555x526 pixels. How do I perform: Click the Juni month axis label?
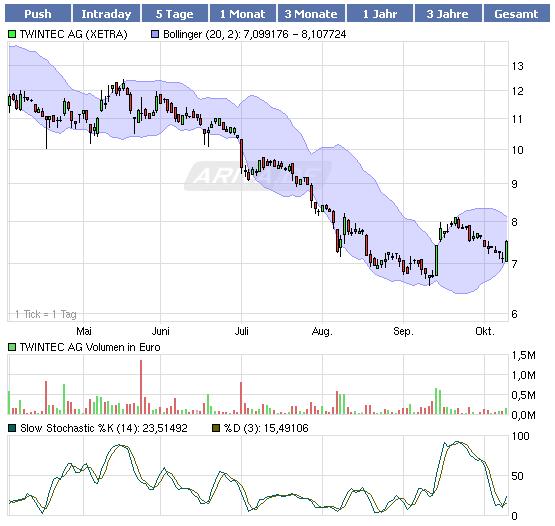(160, 331)
